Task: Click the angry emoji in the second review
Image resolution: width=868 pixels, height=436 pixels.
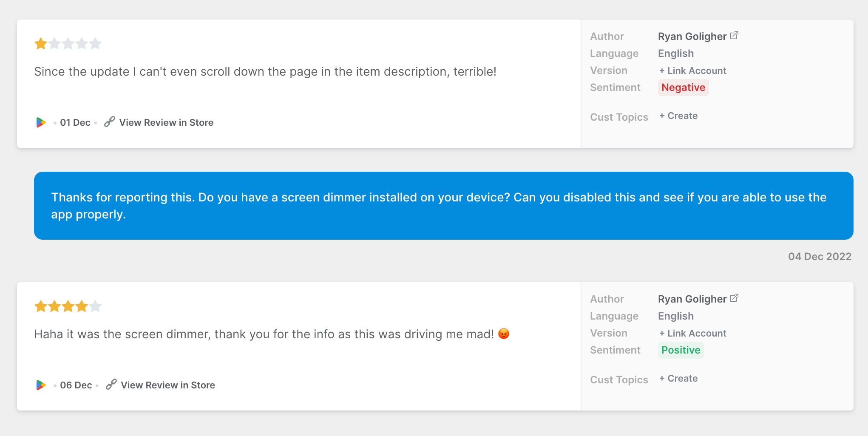Action: 504,334
